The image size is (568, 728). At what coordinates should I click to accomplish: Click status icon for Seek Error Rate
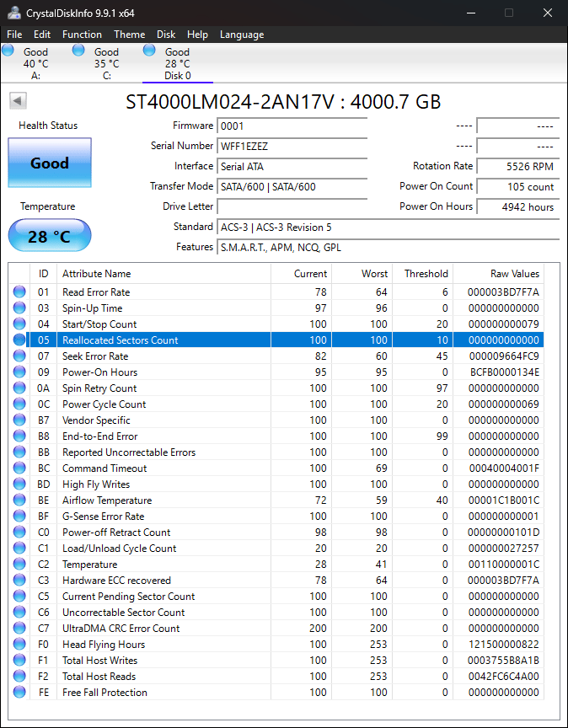[x=19, y=356]
